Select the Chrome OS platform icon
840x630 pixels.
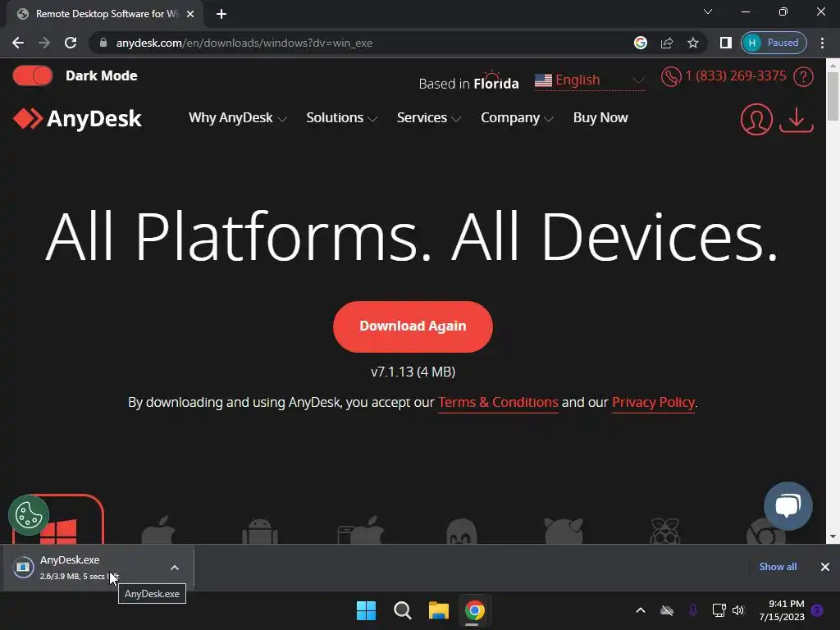766,532
